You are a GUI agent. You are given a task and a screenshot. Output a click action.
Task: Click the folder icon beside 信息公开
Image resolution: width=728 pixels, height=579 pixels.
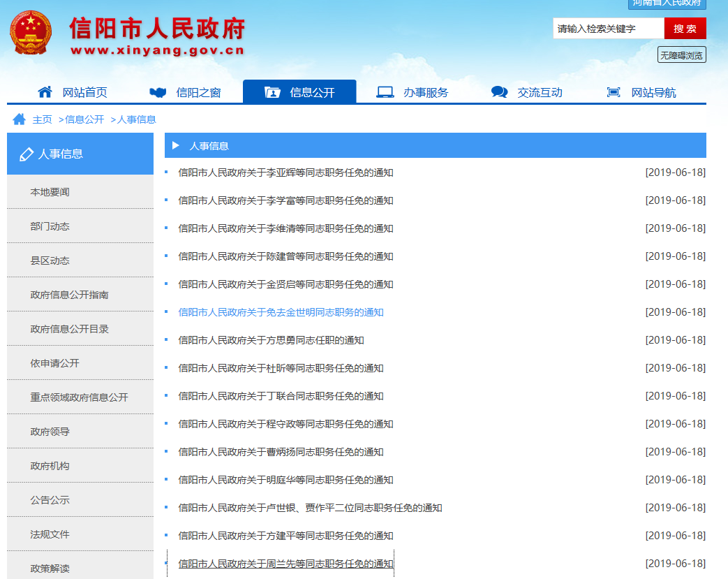[272, 92]
